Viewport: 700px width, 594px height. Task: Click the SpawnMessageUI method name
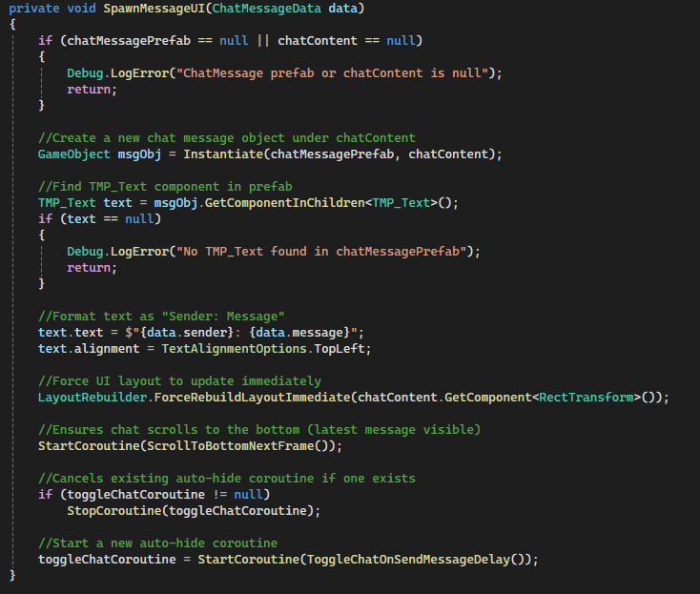[x=156, y=9]
